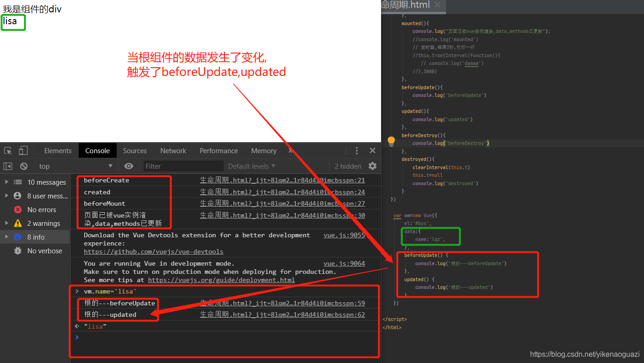This screenshot has height=363, width=644.
Task: Open the top context dropdown
Action: click(76, 166)
